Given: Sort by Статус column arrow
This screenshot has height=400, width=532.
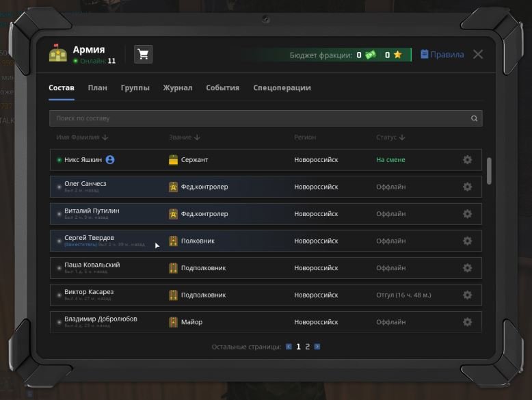Looking at the screenshot, I should [x=402, y=137].
